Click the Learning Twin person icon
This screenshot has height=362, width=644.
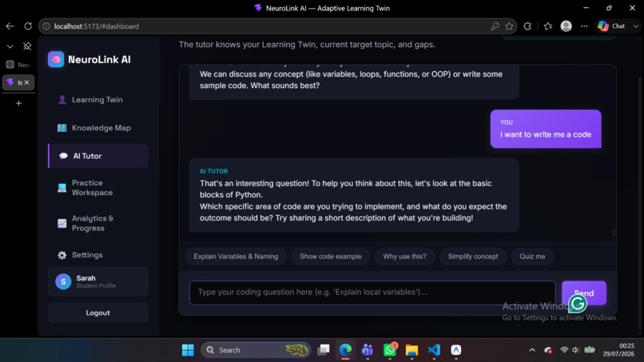pyautogui.click(x=62, y=100)
